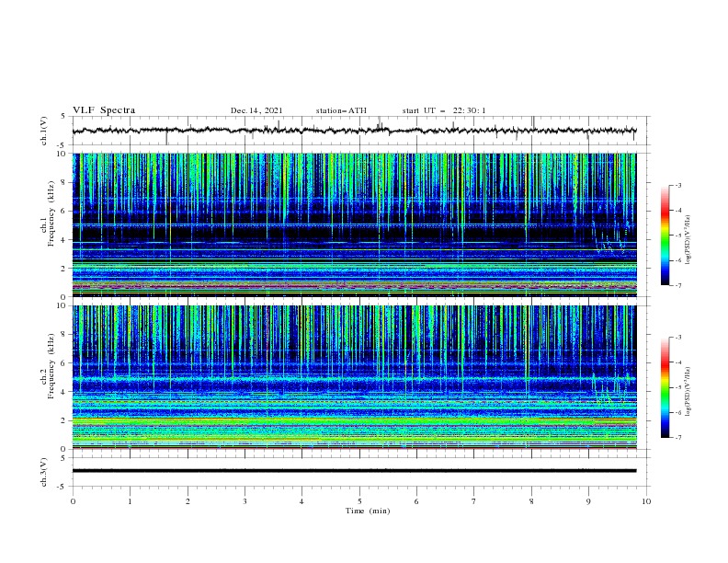The height and width of the screenshot is (563, 728).
Task: Click the ch.1 "Frequency (kHz)" axis label
Action: point(52,214)
